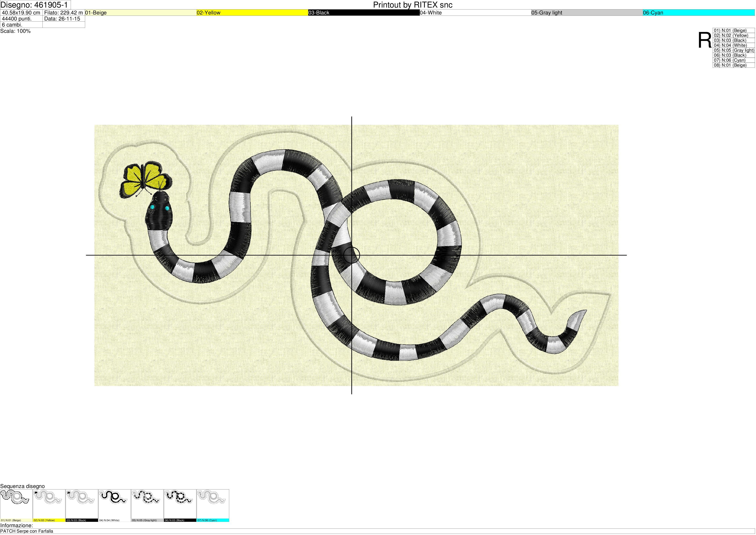756x535 pixels.
Task: Open the step 02 Yellow sequence thumbnail
Action: point(49,506)
